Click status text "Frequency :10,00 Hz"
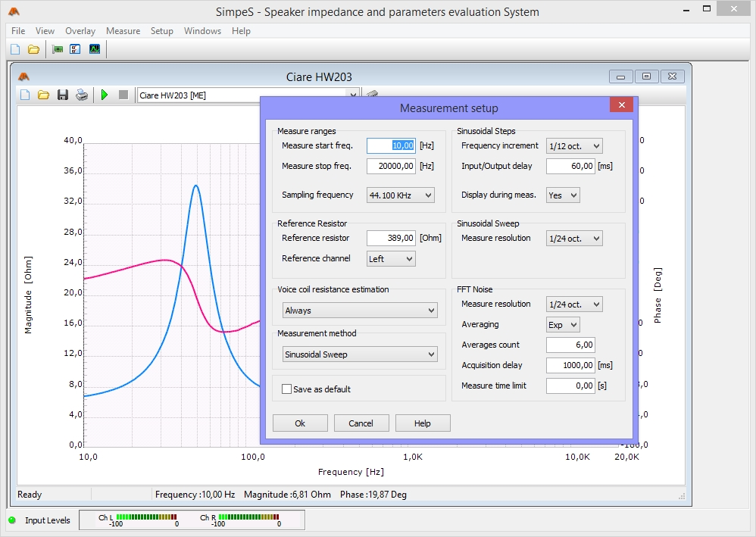 [x=195, y=495]
